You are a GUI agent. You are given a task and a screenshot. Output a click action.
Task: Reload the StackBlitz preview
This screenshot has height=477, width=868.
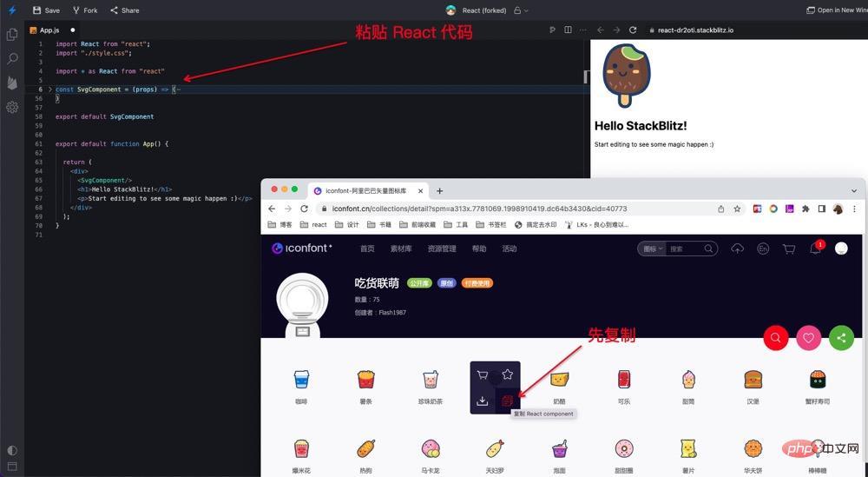point(633,30)
